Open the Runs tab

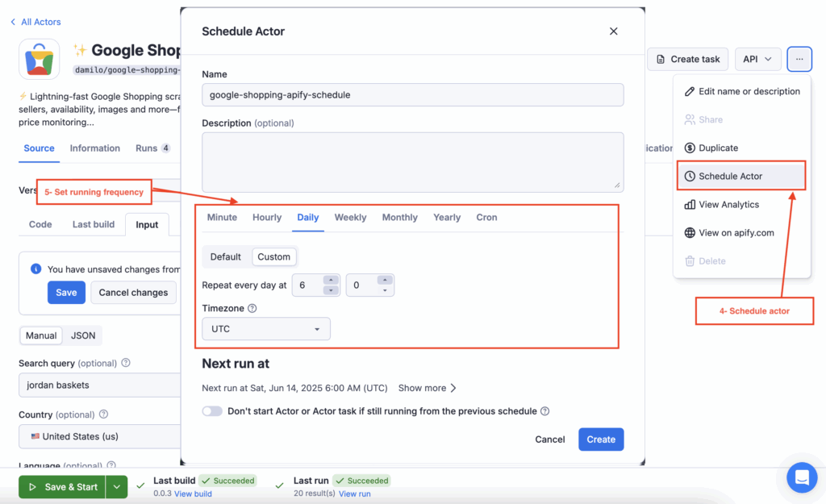coord(152,148)
